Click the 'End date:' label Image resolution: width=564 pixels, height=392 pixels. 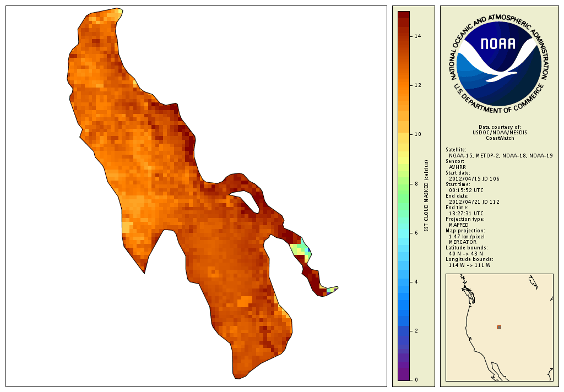coord(457,196)
